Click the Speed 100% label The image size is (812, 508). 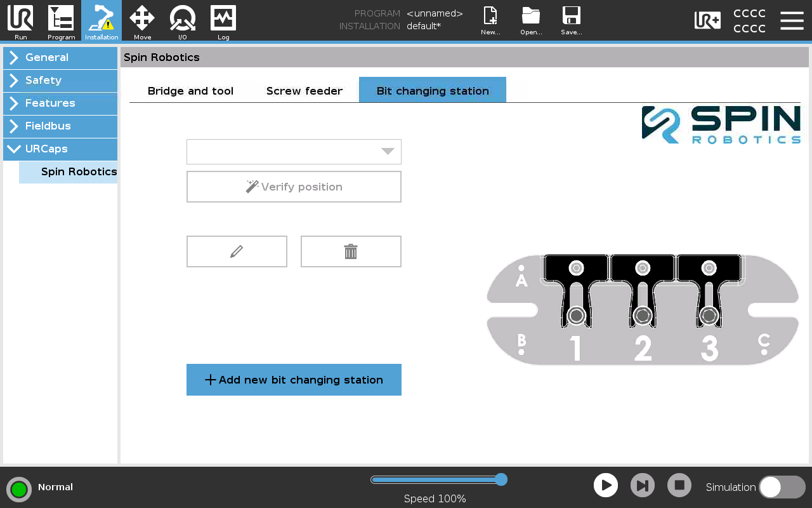[435, 499]
